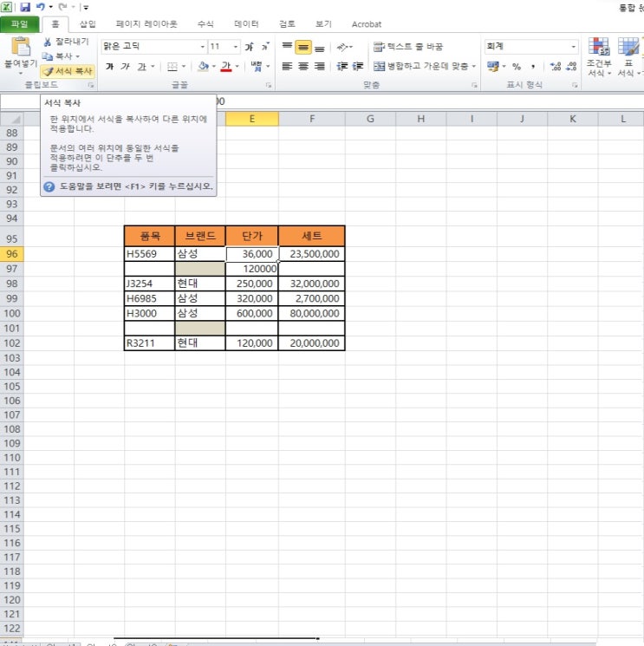Open borders dropdown arrow
Viewport: 644px width, 646px height.
pos(184,66)
